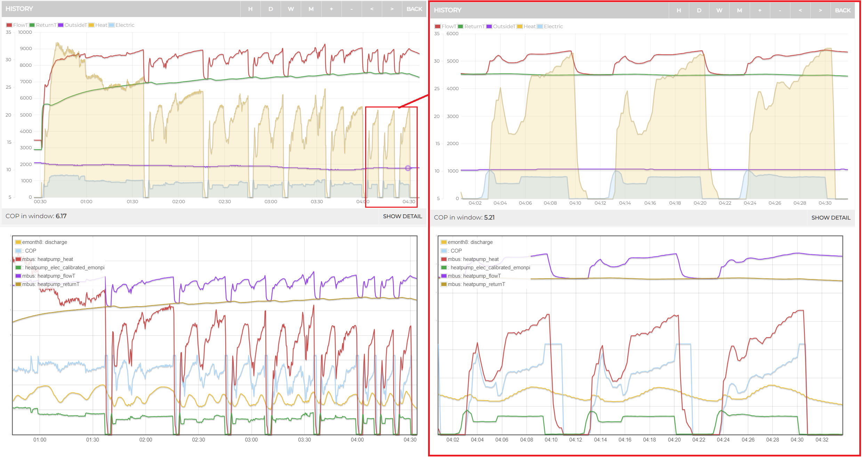Zoom out using - in right history panel
Screen dimensions: 868x469
[780, 10]
